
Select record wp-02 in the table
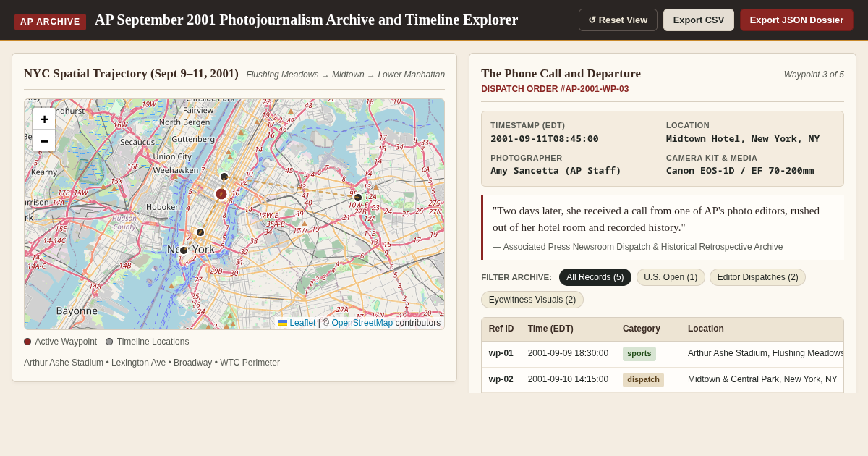662,380
